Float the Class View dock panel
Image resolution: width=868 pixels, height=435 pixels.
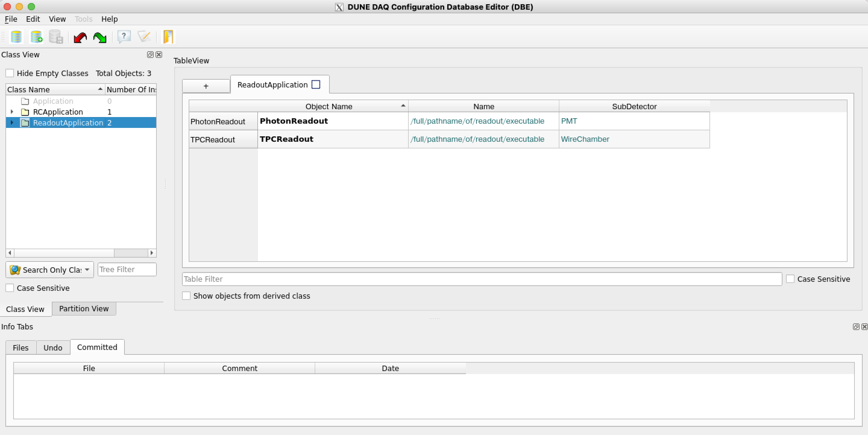[150, 55]
